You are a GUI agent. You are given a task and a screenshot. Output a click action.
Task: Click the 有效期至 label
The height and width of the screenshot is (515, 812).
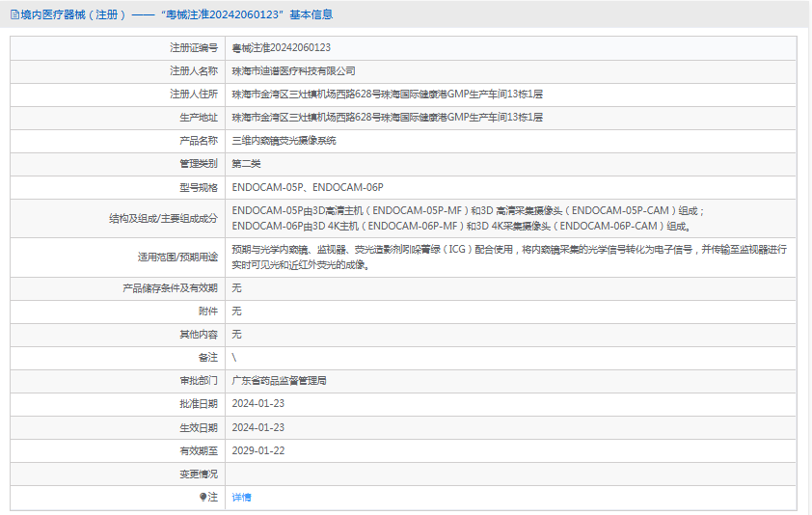pyautogui.click(x=199, y=451)
